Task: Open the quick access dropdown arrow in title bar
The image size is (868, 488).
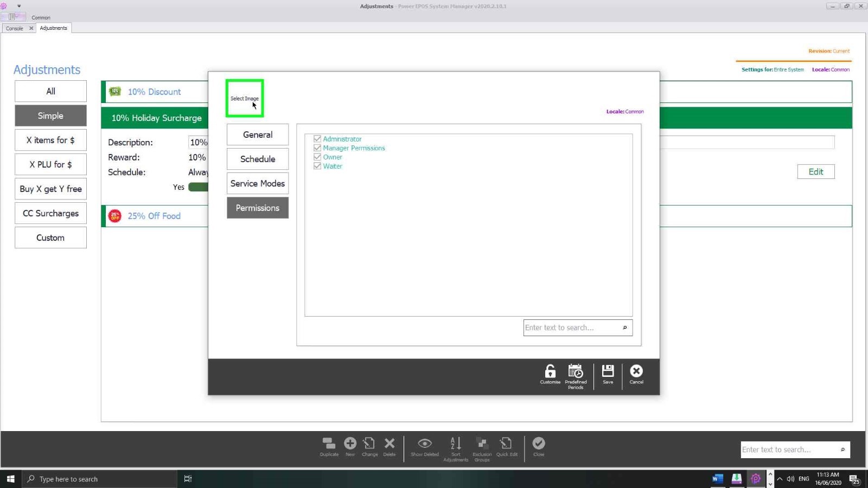Action: (19, 6)
